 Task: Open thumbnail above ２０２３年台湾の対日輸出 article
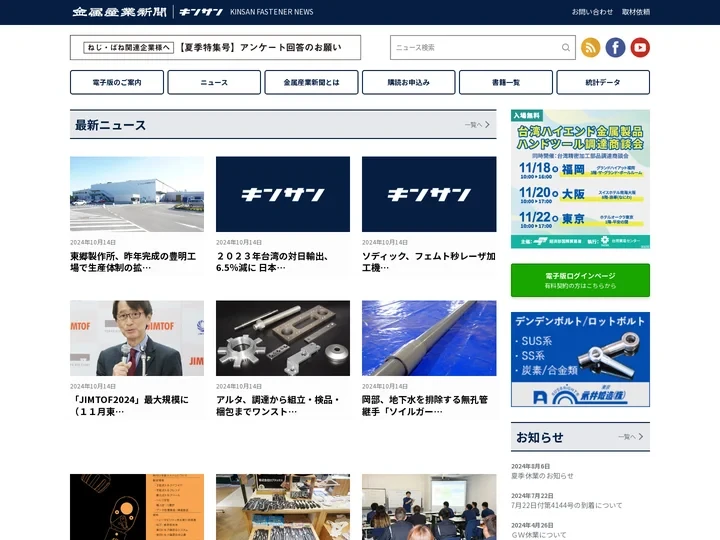coord(283,194)
